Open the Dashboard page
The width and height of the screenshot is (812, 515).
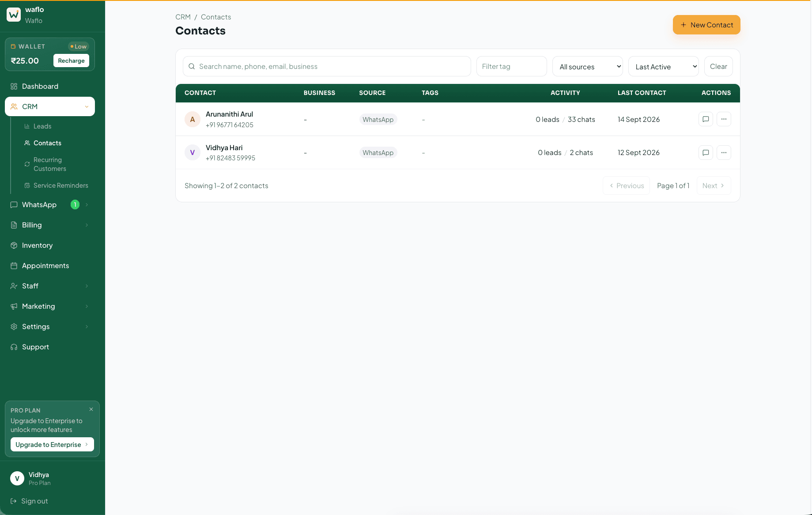[50, 86]
